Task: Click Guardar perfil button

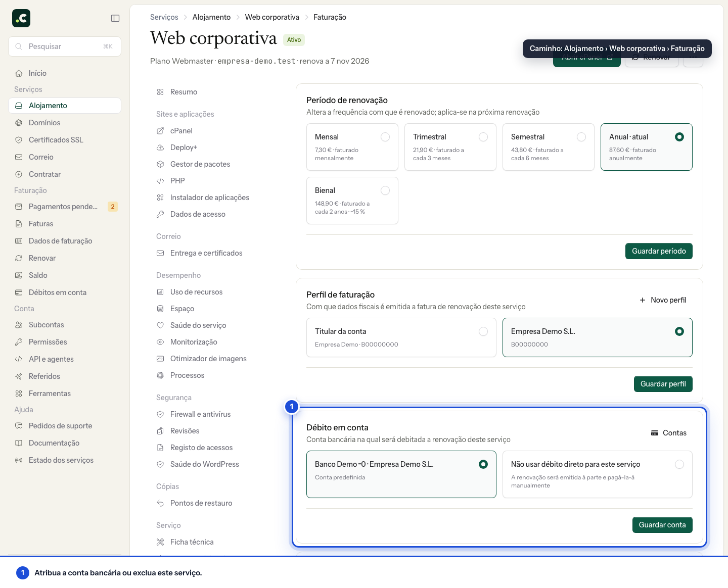Action: click(x=663, y=384)
